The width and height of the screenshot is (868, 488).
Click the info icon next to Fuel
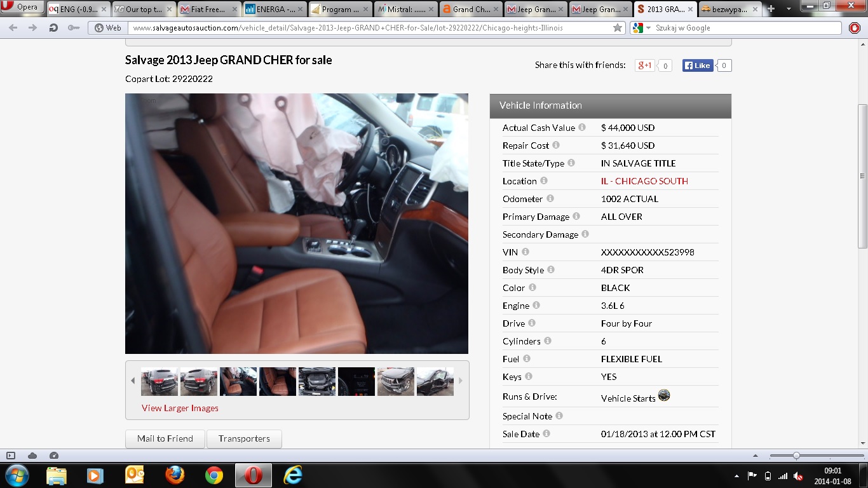coord(527,358)
